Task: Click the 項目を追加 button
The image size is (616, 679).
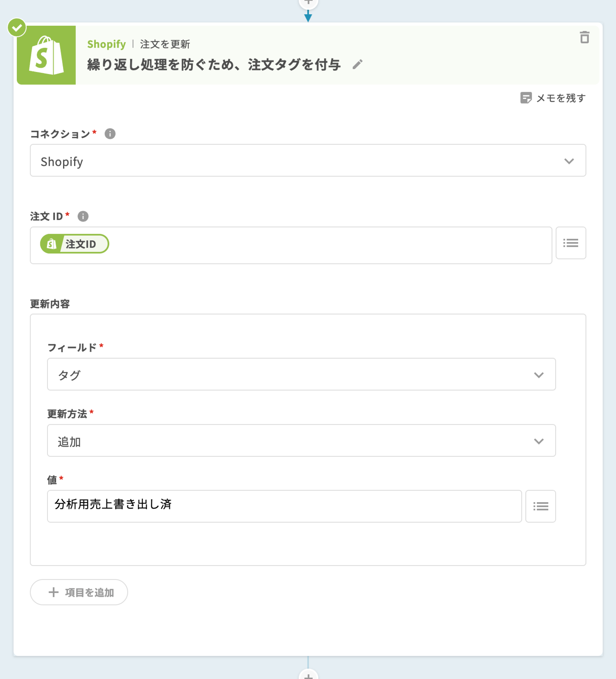Action: (79, 592)
